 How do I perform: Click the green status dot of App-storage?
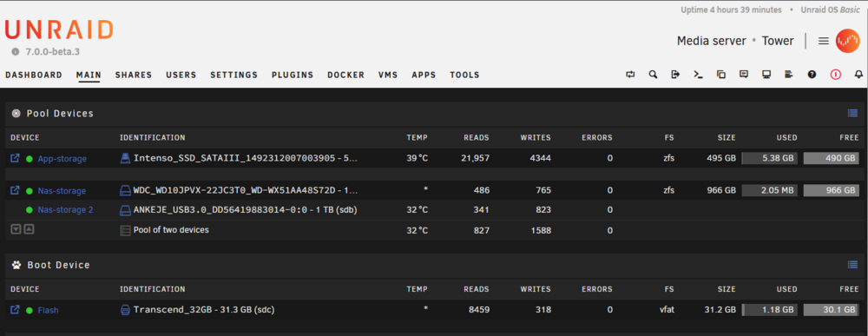tap(30, 159)
